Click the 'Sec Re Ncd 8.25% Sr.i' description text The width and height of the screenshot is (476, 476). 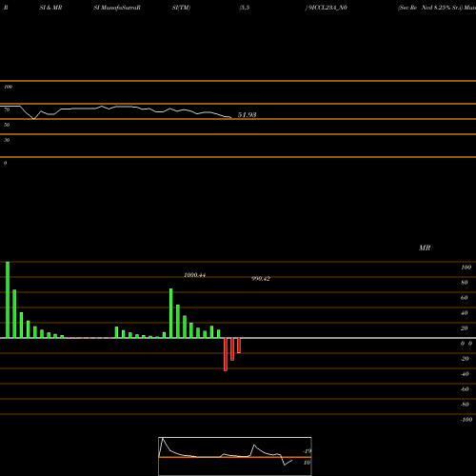coord(430,8)
